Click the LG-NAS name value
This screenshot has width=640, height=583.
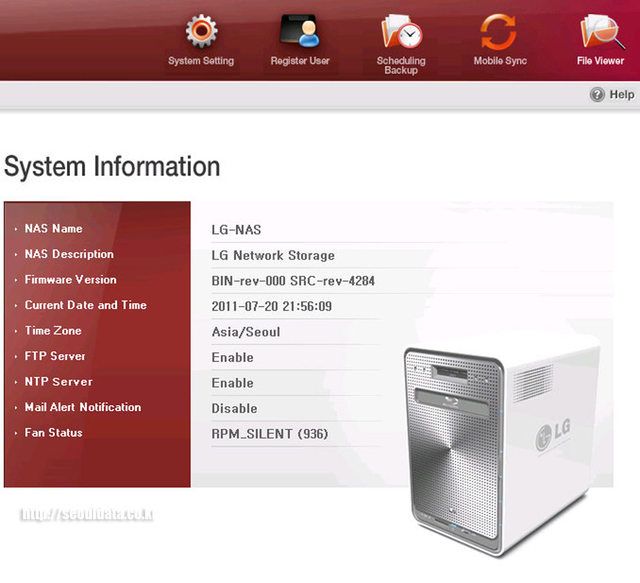click(236, 230)
